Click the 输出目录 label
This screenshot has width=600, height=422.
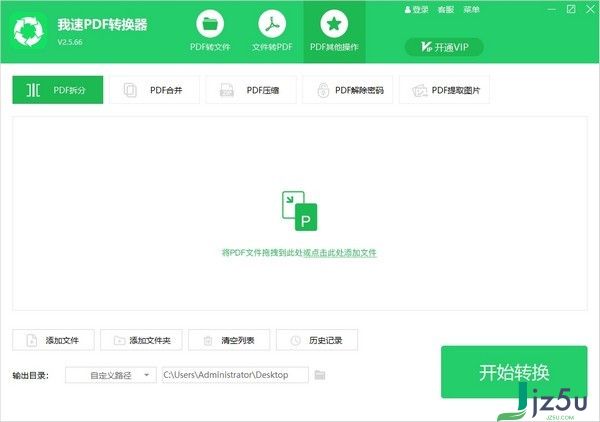pyautogui.click(x=31, y=375)
